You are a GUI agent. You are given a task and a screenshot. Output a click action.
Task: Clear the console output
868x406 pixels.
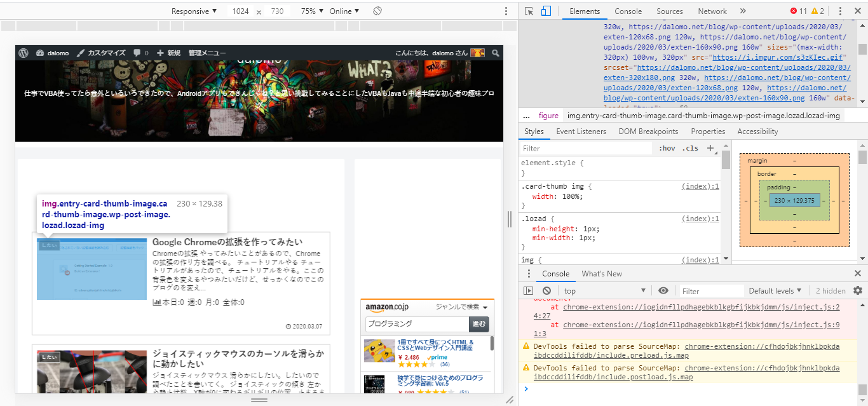click(546, 291)
